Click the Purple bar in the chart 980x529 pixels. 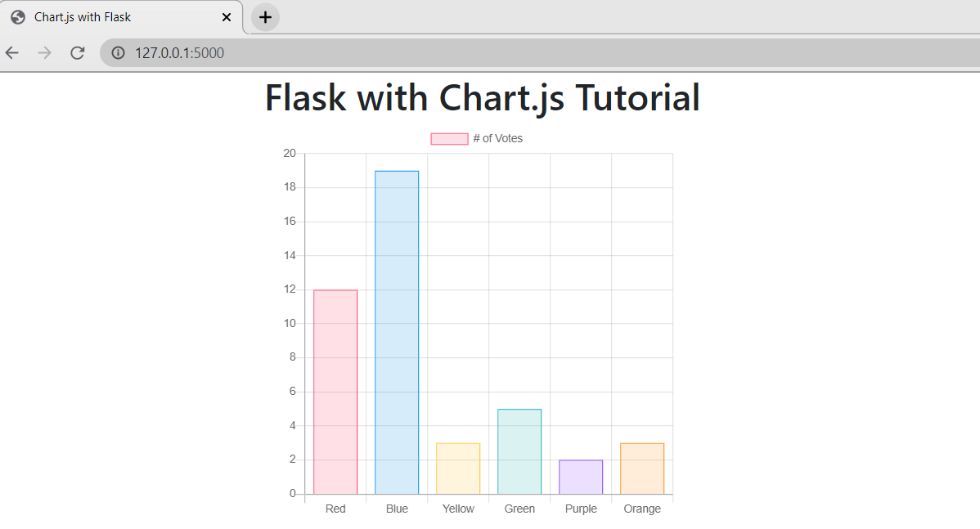click(x=581, y=477)
